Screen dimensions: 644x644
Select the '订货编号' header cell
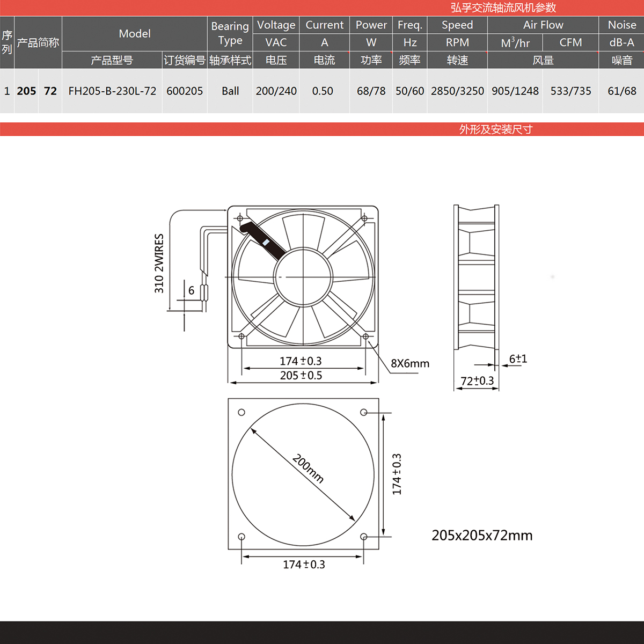(x=185, y=60)
